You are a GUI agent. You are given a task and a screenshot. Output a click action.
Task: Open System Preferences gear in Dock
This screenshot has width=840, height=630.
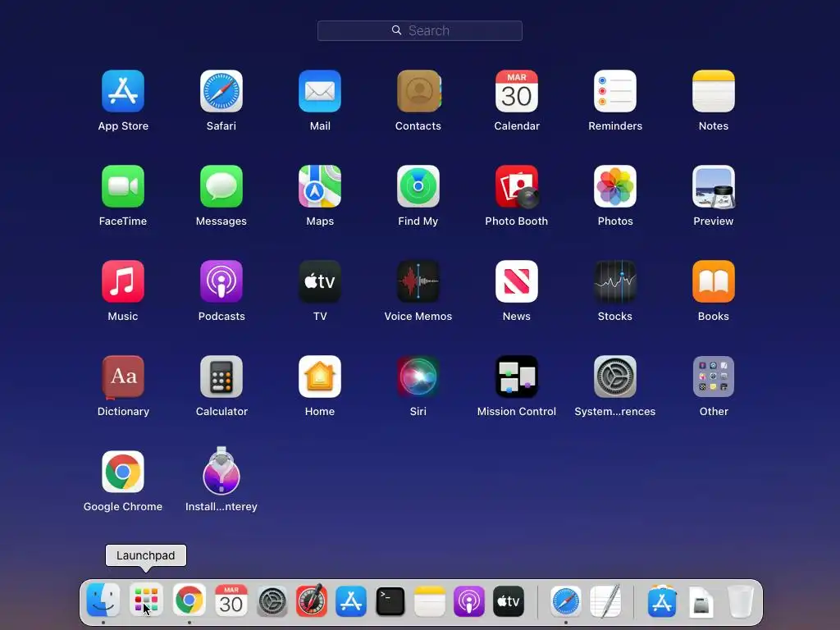pyautogui.click(x=272, y=601)
